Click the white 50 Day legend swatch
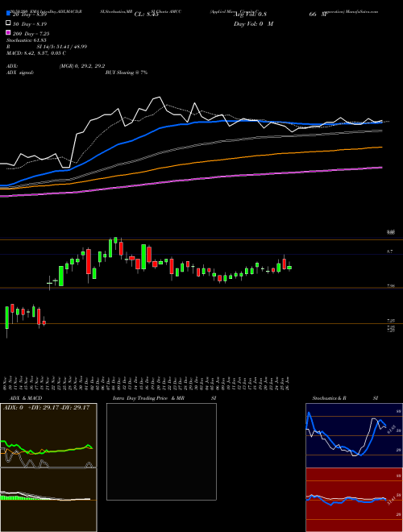The height and width of the screenshot is (532, 403). 8,23
